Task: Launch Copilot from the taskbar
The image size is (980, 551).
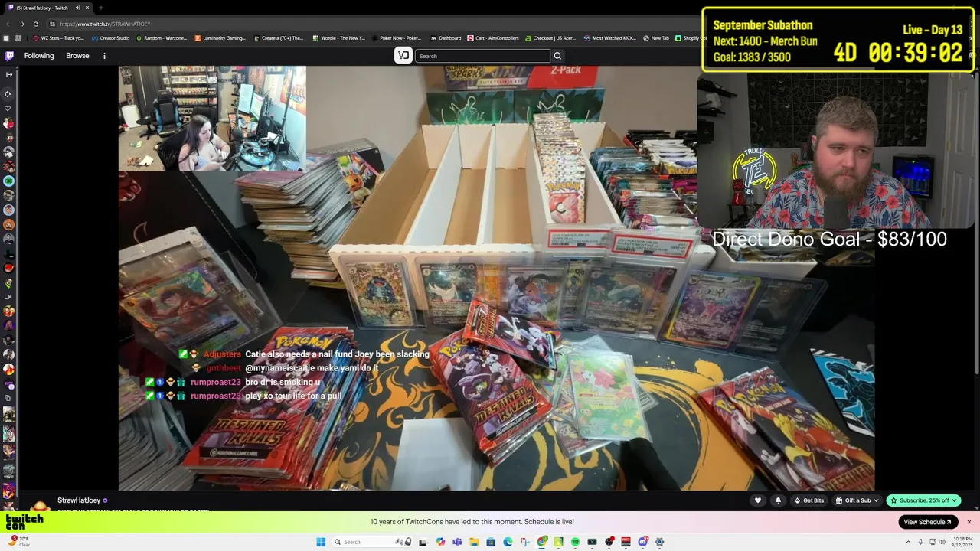Action: point(440,542)
